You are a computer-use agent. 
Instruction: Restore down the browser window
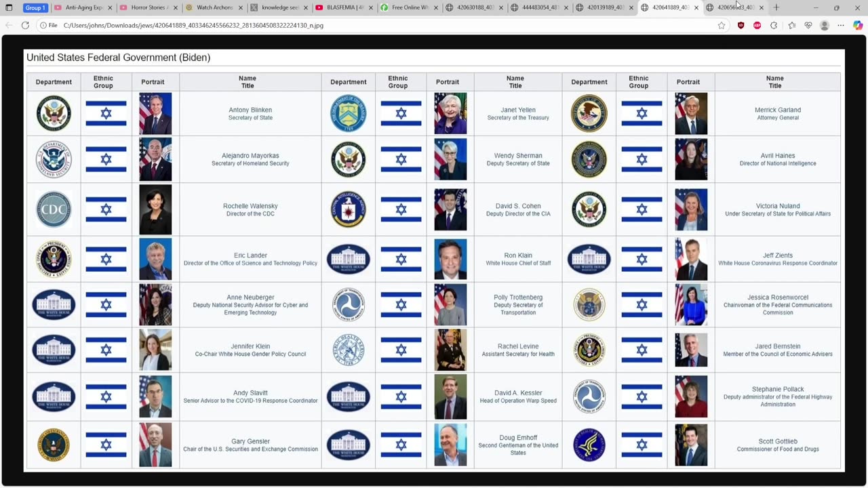click(836, 7)
